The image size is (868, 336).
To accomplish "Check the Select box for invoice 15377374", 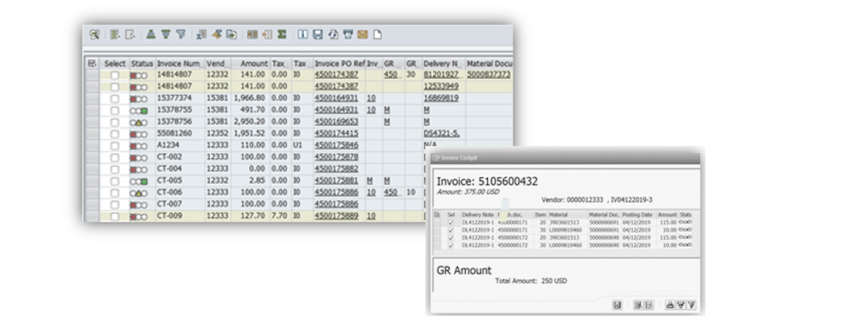I will click(115, 98).
